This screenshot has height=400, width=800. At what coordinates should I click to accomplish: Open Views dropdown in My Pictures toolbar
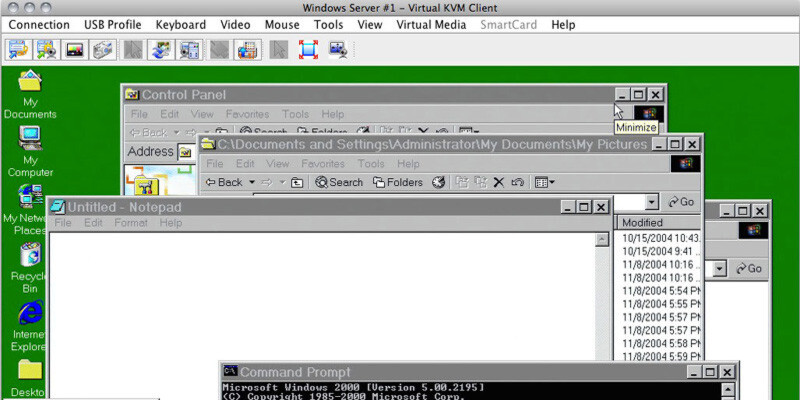point(544,182)
